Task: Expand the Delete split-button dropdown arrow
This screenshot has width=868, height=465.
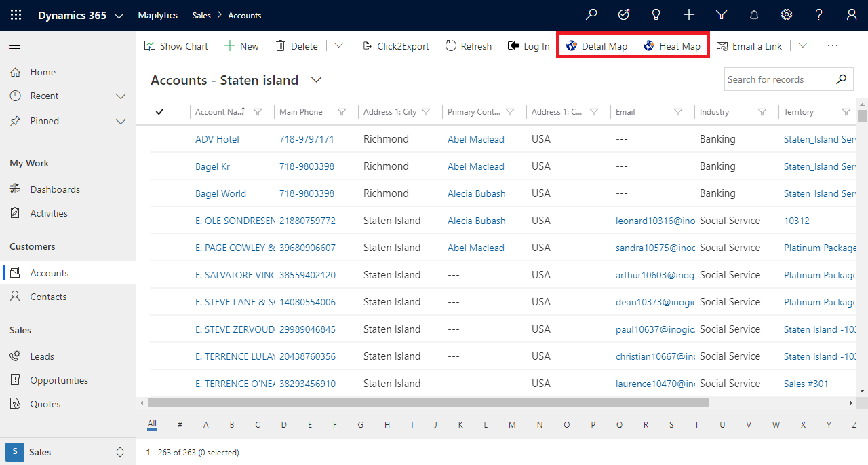Action: click(338, 46)
